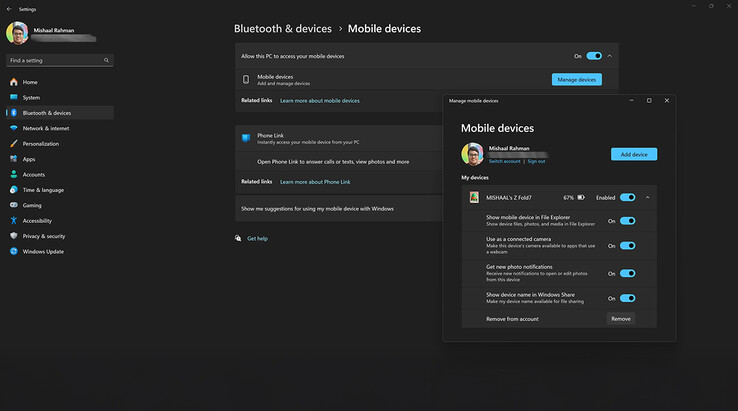Click the account avatar in Manage mobile devices
Image resolution: width=738 pixels, height=411 pixels.
click(473, 154)
